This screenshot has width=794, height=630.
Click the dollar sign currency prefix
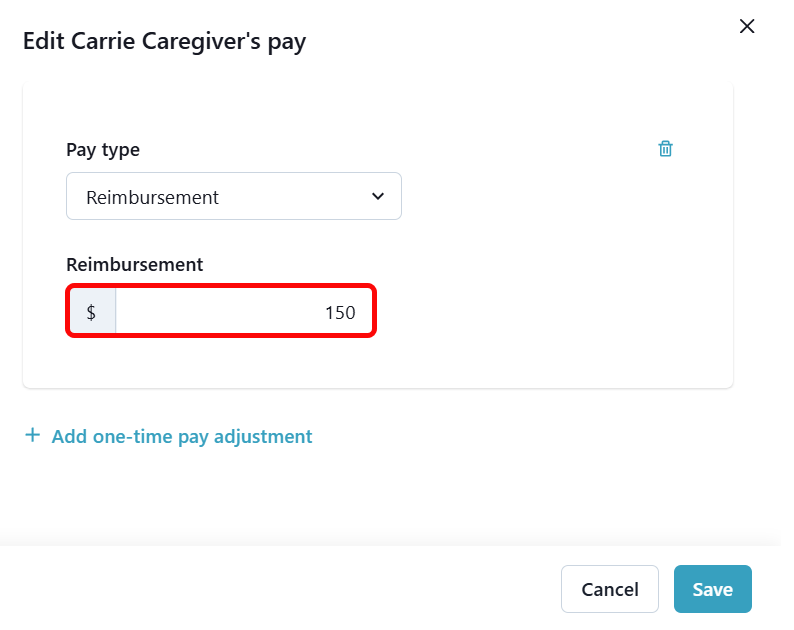(91, 312)
